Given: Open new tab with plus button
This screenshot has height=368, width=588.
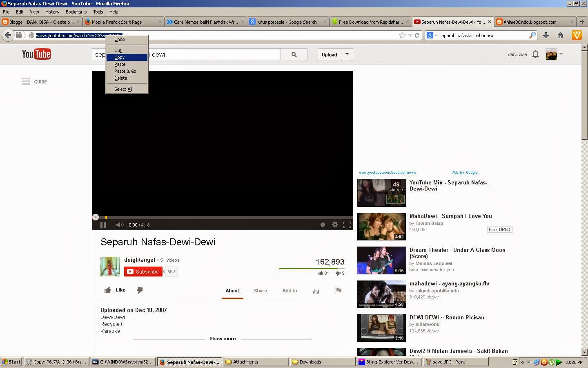Looking at the screenshot, I should pyautogui.click(x=582, y=22).
